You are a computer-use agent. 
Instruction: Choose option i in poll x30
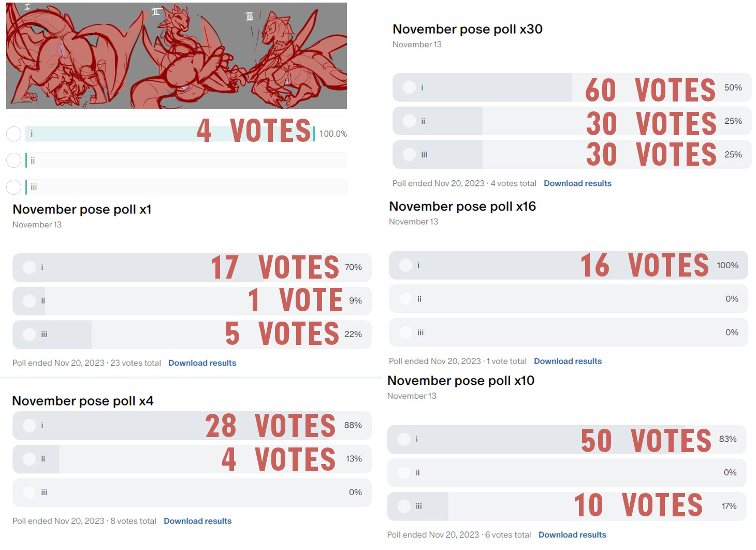click(572, 88)
